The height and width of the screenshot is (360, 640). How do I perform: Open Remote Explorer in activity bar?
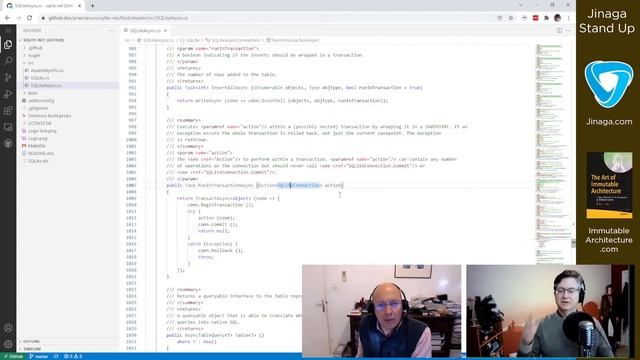coord(8,127)
